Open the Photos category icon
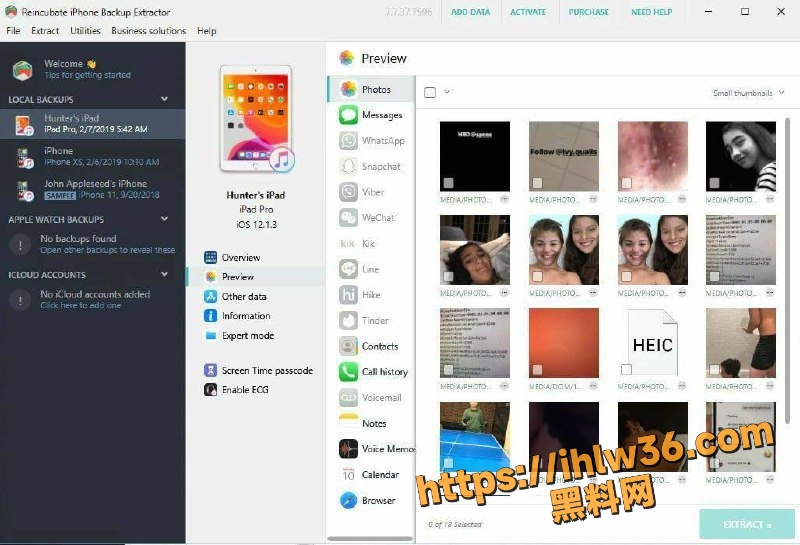The image size is (800, 545). 348,89
